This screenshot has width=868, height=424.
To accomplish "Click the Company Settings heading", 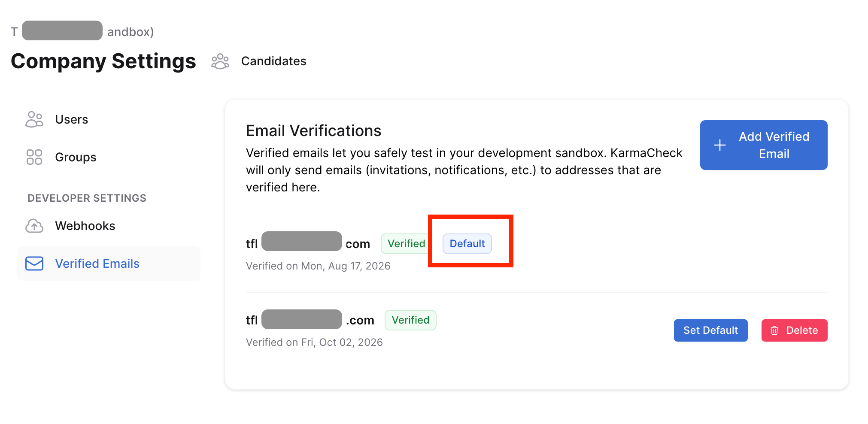I will 103,61.
